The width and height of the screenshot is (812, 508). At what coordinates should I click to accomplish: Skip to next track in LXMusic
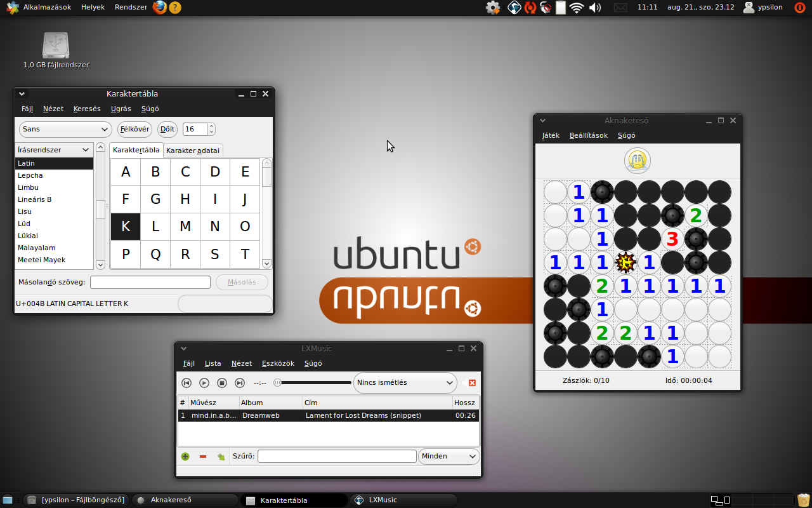240,383
